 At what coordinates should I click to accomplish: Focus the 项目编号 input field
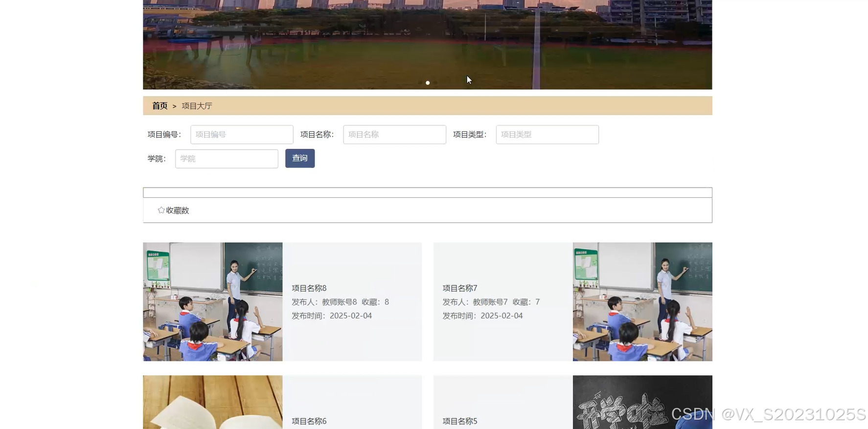[x=242, y=135]
